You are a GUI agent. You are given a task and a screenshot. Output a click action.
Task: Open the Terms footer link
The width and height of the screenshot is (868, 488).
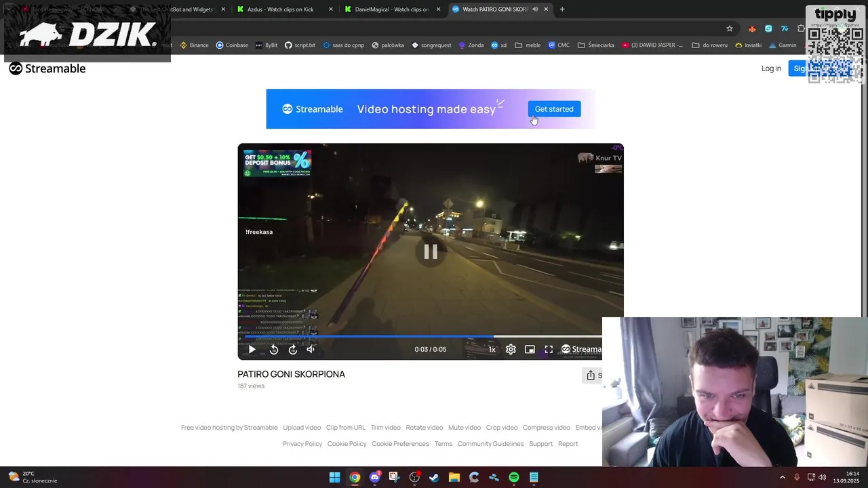tap(443, 444)
